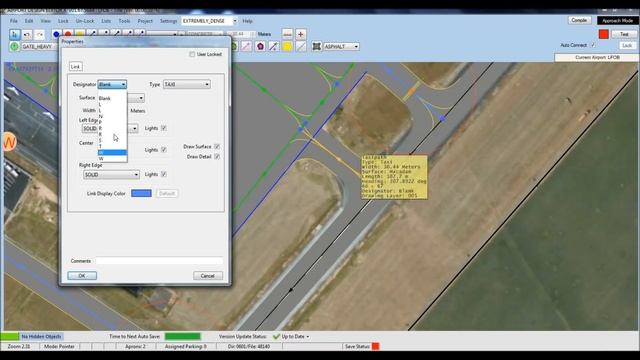Viewport: 640px width, 360px height.
Task: Toggle the Auto Connect checkbox
Action: [x=593, y=45]
